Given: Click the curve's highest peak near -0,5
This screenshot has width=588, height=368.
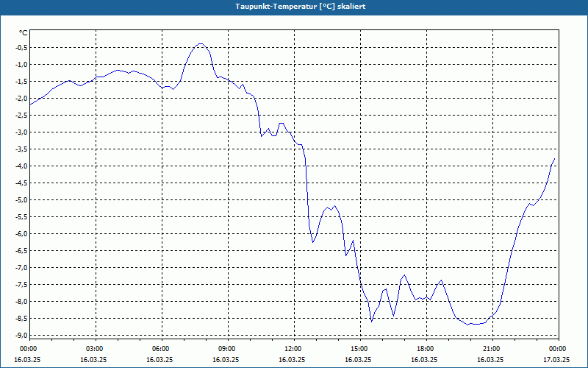Looking at the screenshot, I should pos(201,43).
